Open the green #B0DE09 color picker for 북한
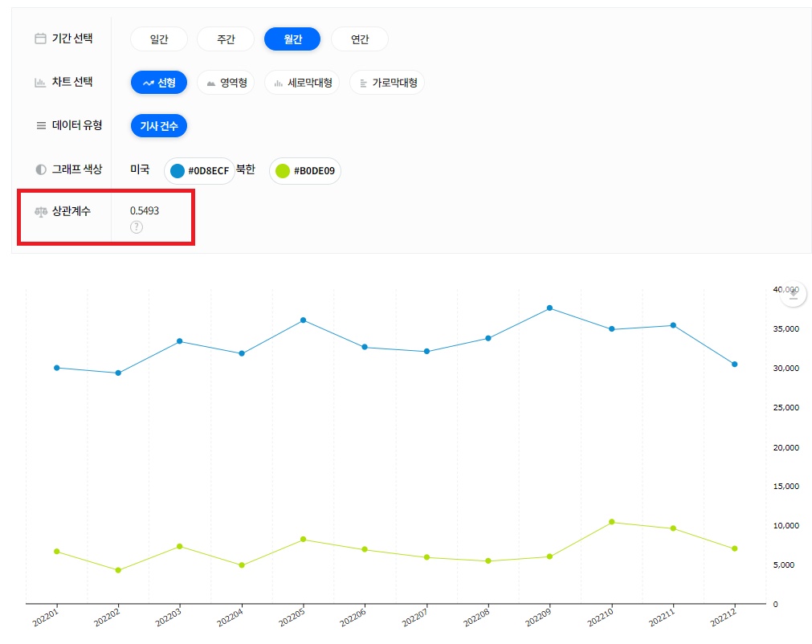 (x=305, y=171)
